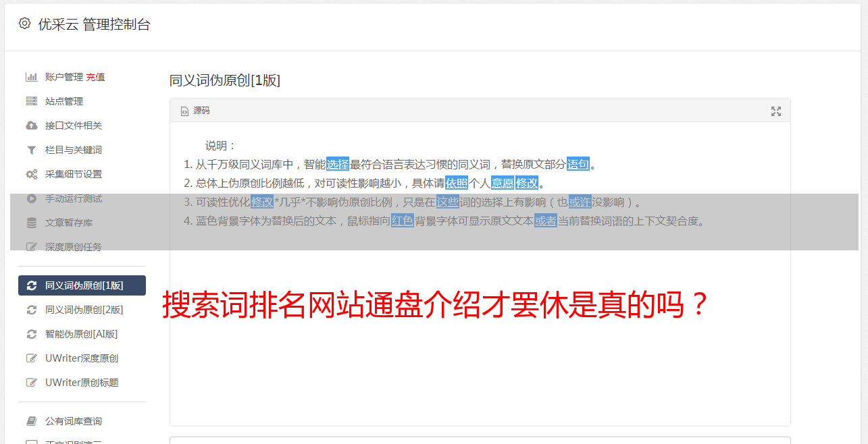Click the red 充值 recharge link
Screen dimensions: 868x444
[95, 77]
